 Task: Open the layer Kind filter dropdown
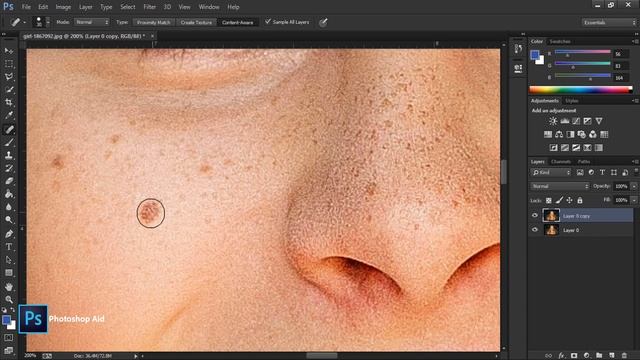[551, 173]
